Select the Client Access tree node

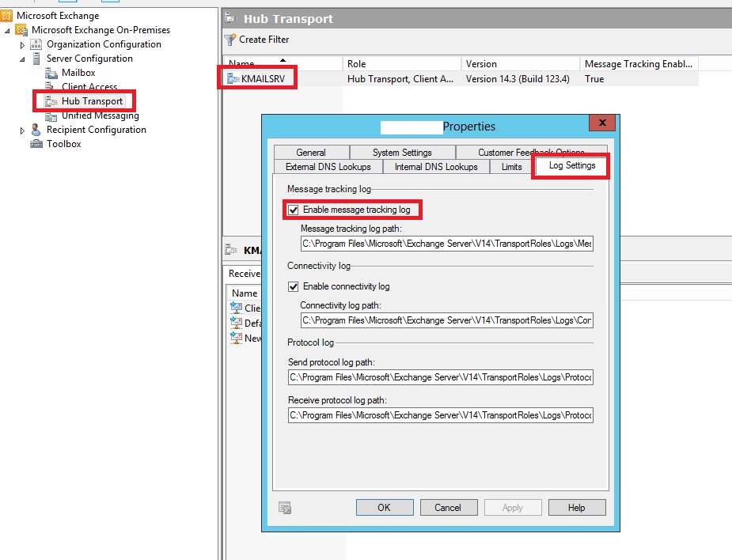(x=89, y=87)
